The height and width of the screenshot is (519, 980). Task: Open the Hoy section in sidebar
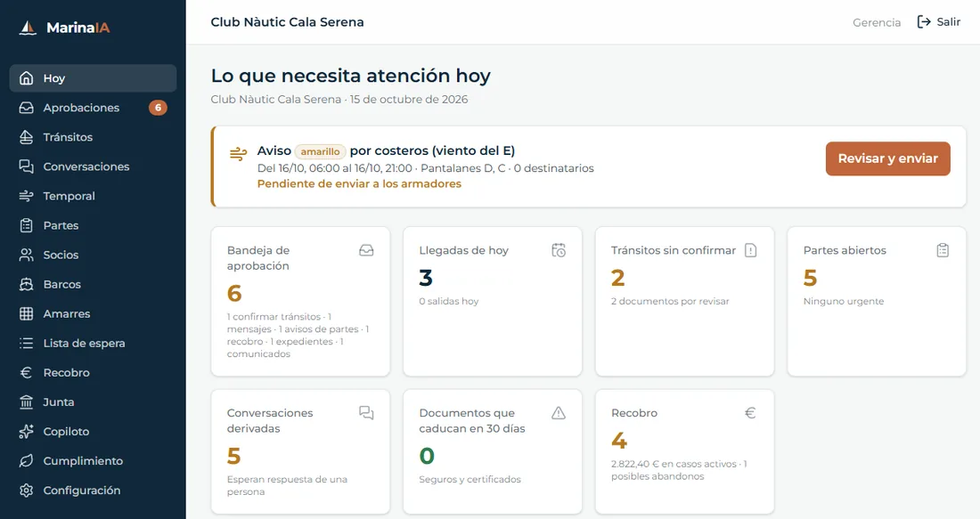point(94,78)
